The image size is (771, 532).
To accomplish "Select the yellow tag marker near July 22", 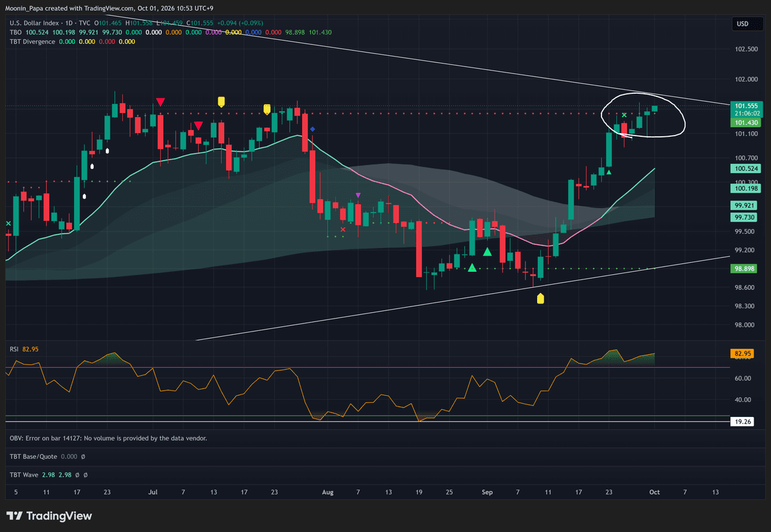I will pyautogui.click(x=267, y=109).
